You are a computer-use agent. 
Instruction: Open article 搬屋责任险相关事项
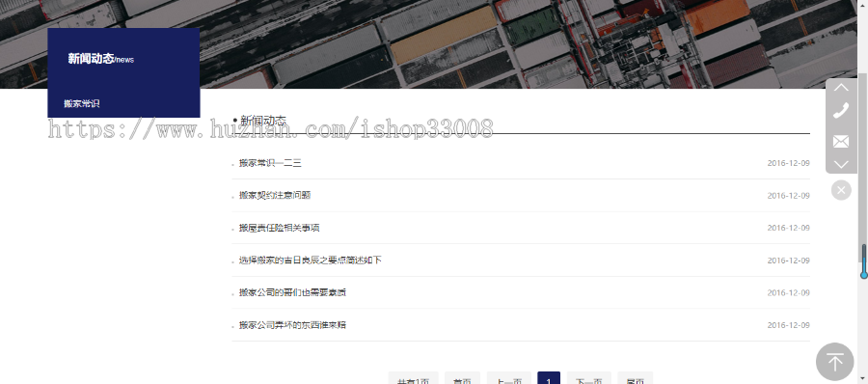[279, 228]
